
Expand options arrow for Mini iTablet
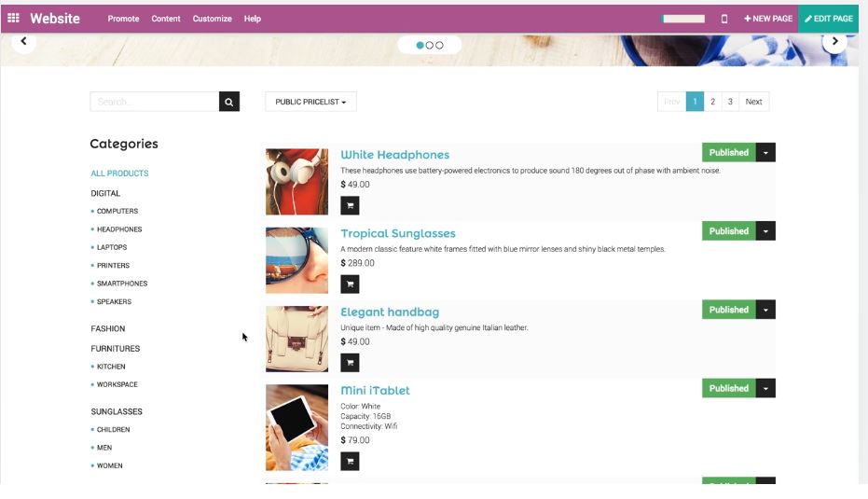[765, 388]
